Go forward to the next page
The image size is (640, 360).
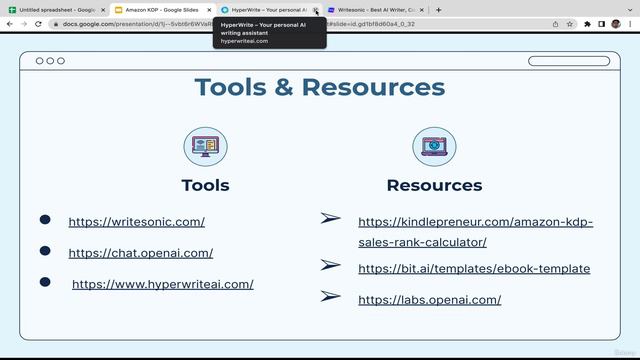coord(24,24)
